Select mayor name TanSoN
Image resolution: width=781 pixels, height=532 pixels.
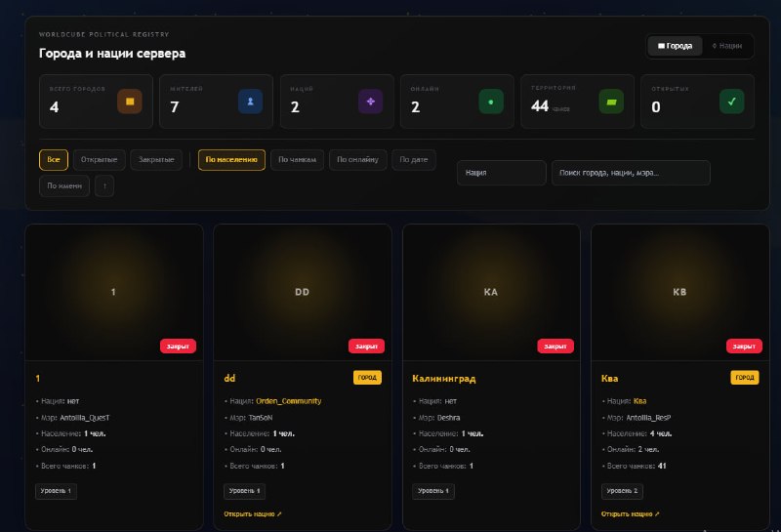(261, 418)
